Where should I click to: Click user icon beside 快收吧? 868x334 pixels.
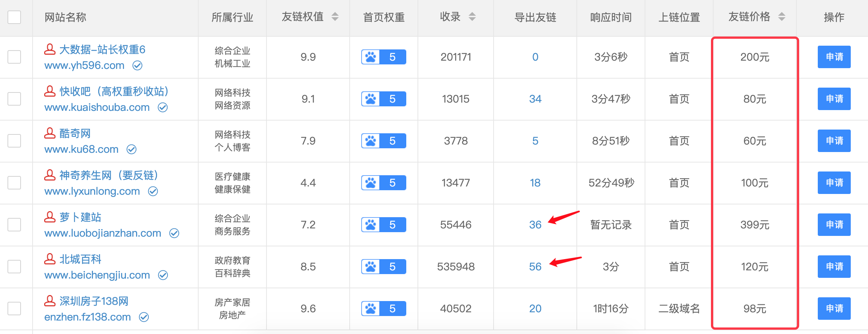(x=50, y=91)
